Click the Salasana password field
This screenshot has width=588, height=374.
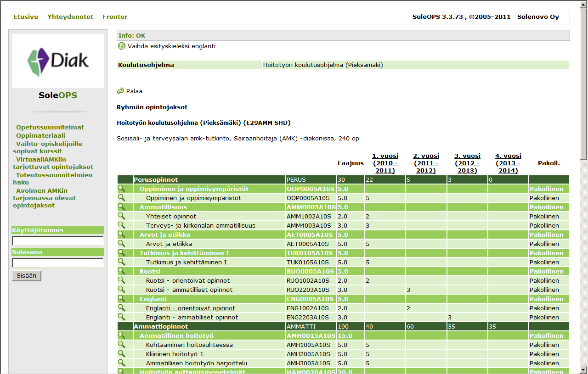(58, 263)
